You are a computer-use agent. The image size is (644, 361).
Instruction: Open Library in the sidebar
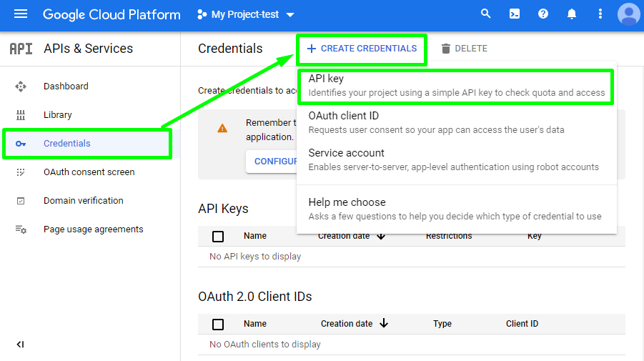(57, 115)
